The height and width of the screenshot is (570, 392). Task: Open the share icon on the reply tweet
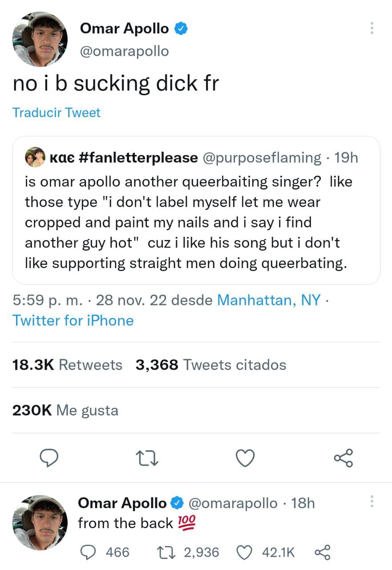323,552
